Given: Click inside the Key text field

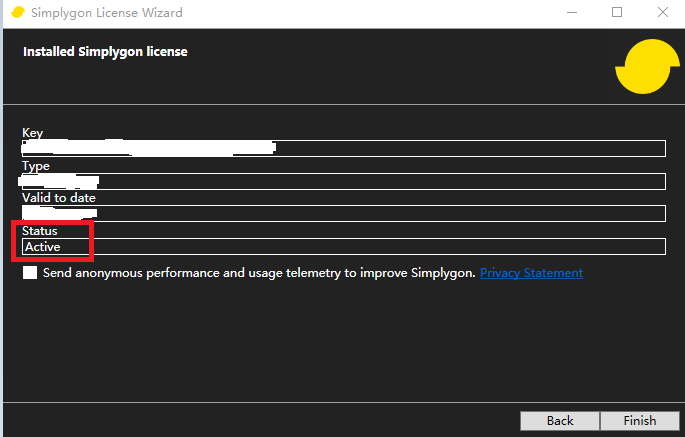Looking at the screenshot, I should tap(450, 149).
